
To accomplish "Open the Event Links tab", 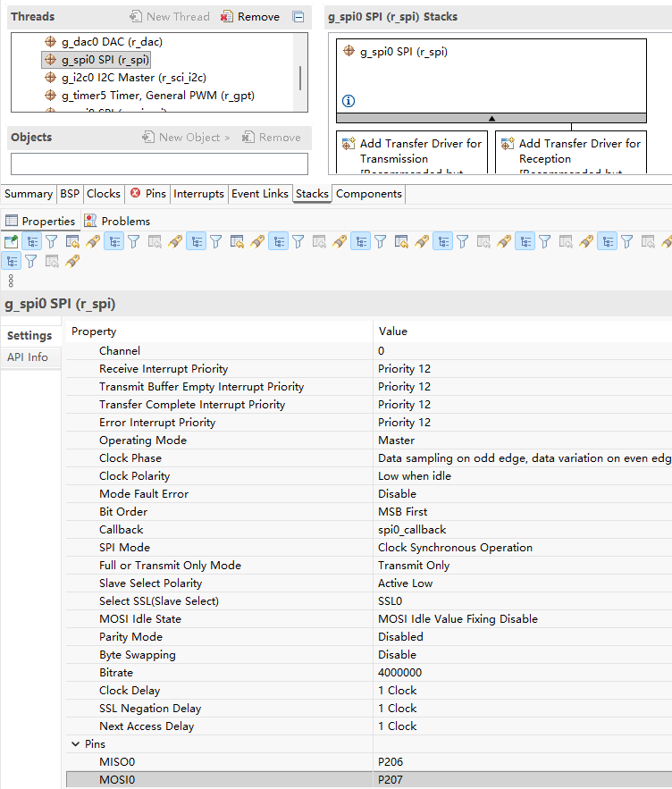I will pos(260,194).
